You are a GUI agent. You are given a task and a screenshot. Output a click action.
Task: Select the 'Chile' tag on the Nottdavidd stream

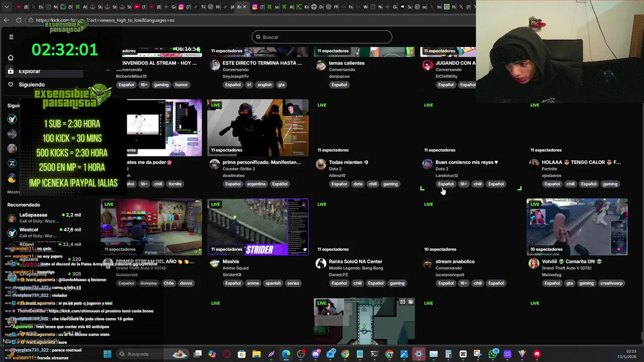(x=169, y=283)
